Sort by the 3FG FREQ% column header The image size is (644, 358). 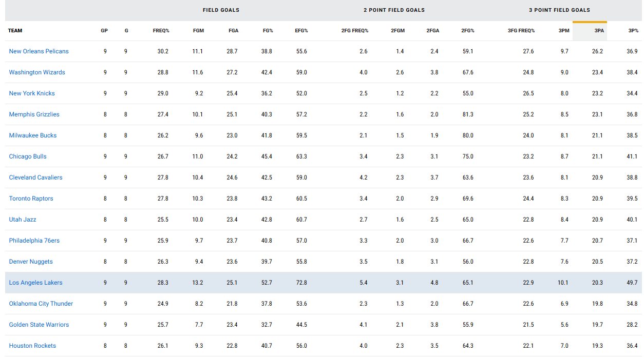tap(521, 31)
